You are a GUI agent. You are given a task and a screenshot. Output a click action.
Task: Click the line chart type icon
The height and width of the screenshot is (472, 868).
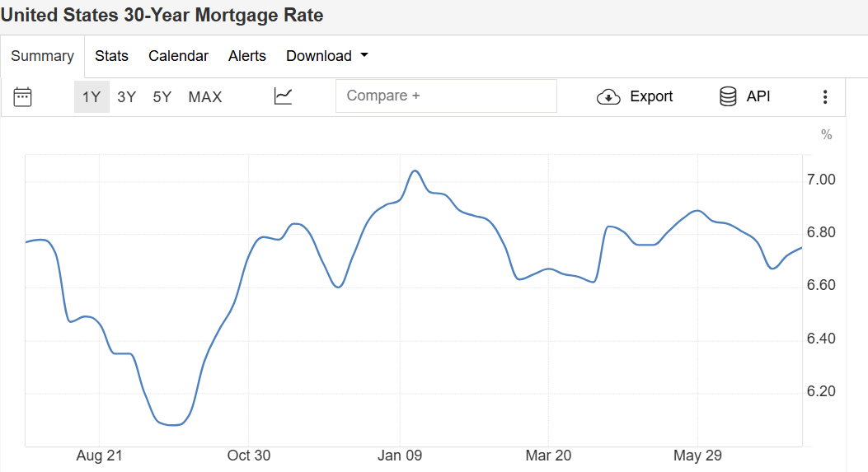[283, 96]
